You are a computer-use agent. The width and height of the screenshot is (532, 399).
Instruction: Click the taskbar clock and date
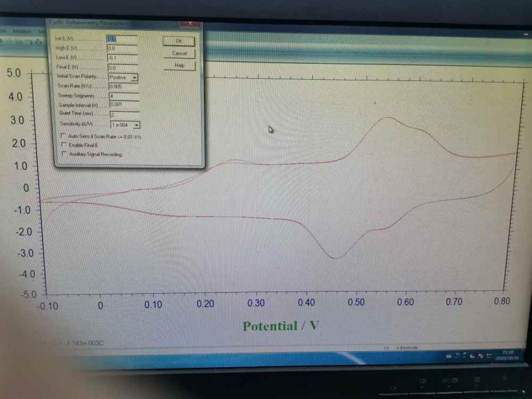(x=508, y=355)
